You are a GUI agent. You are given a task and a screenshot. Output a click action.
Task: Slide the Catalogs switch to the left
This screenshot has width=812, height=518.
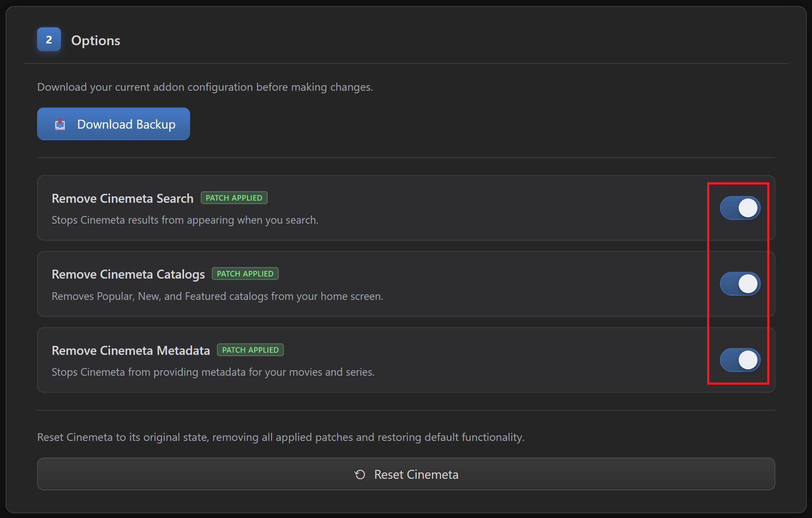(740, 283)
